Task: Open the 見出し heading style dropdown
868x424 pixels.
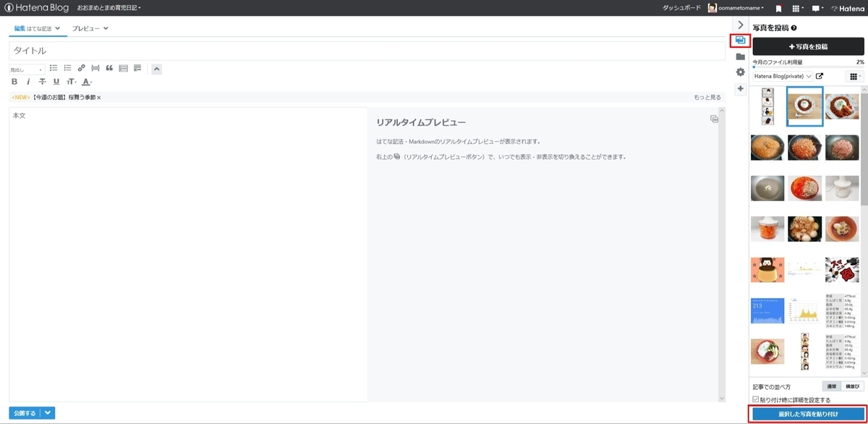Action: pyautogui.click(x=26, y=68)
